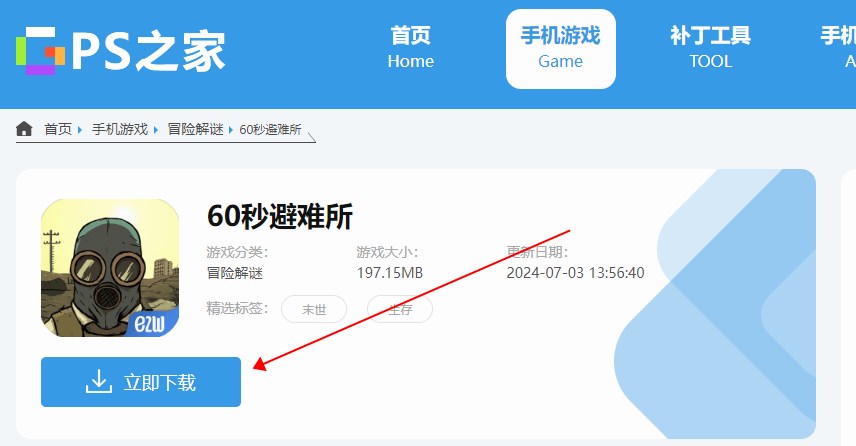This screenshot has width=856, height=446.
Task: Select the 生存 tag pill
Action: (400, 309)
